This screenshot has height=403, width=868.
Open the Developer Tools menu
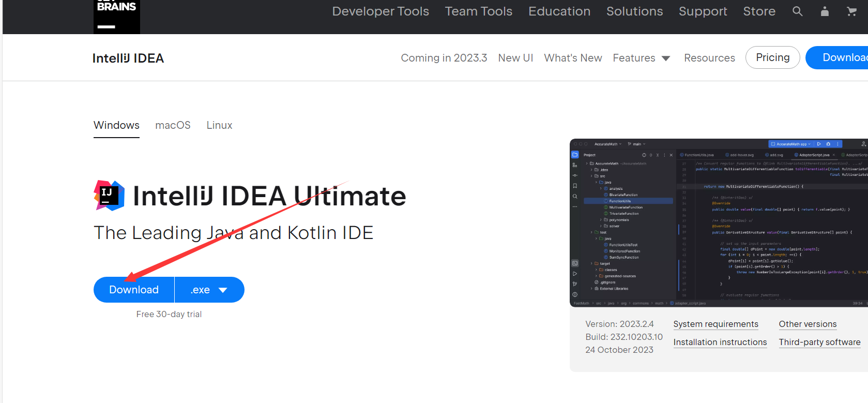click(380, 11)
